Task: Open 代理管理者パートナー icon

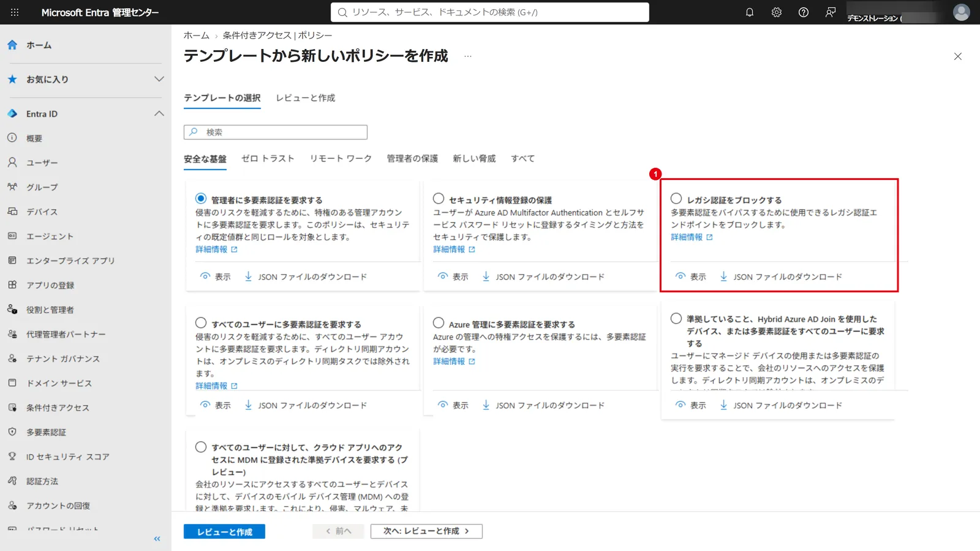Action: click(12, 334)
